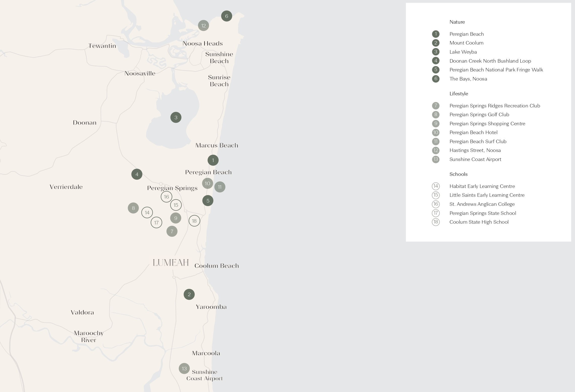Click the LUMEAH logo on map
This screenshot has width=575, height=392.
pos(171,263)
